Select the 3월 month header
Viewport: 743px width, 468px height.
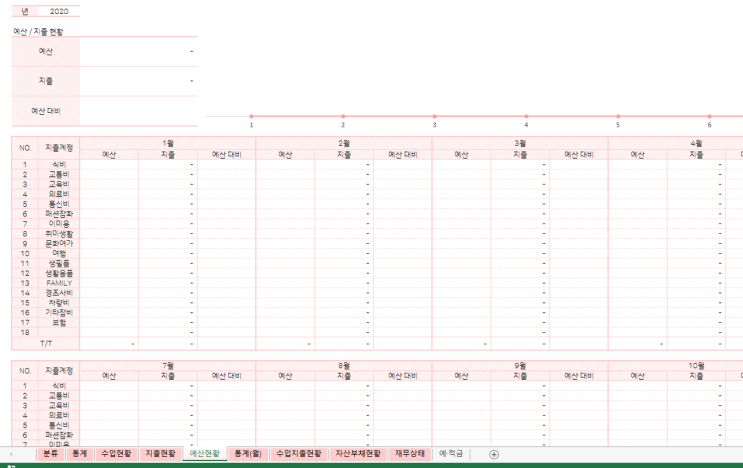coord(520,143)
